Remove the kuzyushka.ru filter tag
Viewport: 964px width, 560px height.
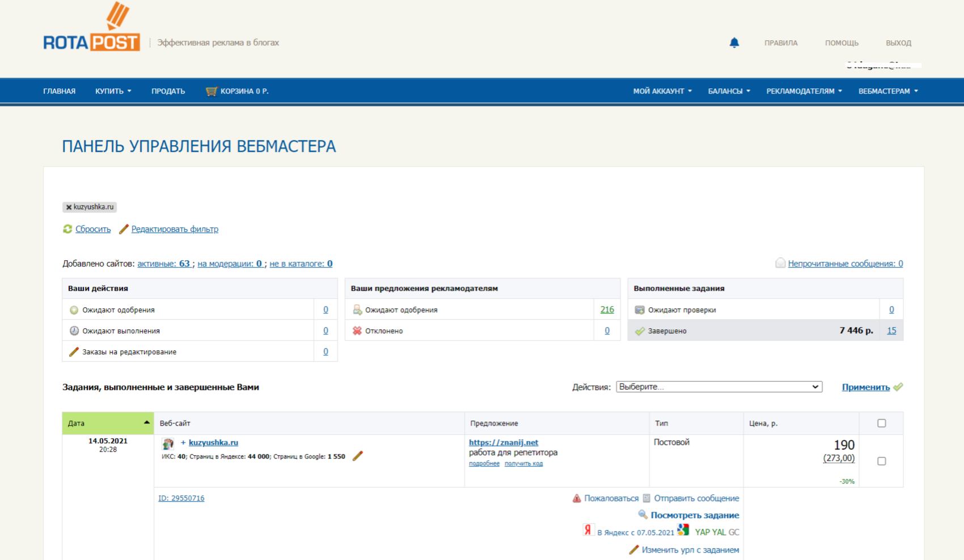click(x=69, y=207)
